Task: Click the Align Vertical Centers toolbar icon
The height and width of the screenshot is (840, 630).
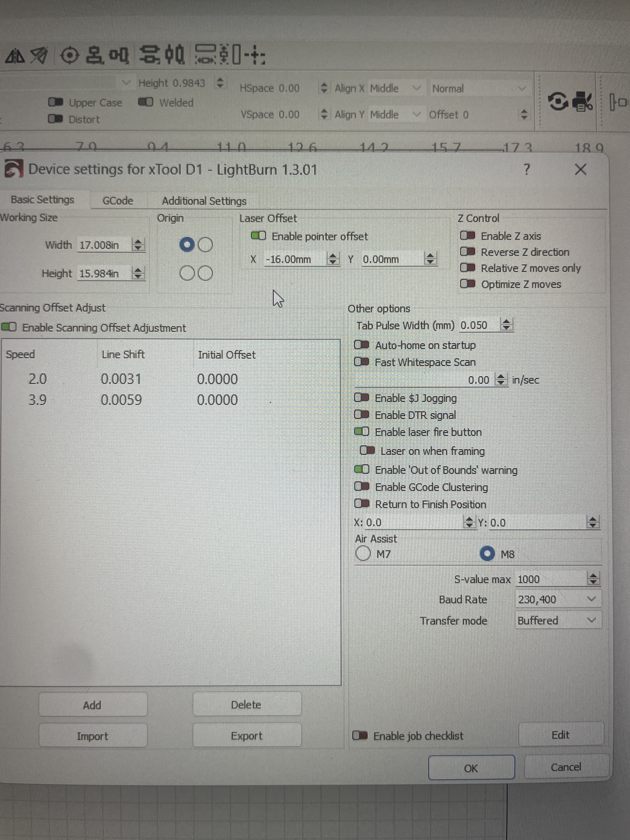Action: pos(95,55)
